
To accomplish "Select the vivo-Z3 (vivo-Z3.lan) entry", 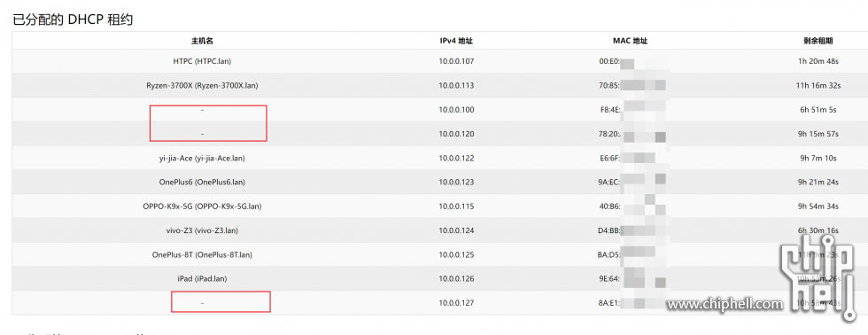I will point(202,230).
